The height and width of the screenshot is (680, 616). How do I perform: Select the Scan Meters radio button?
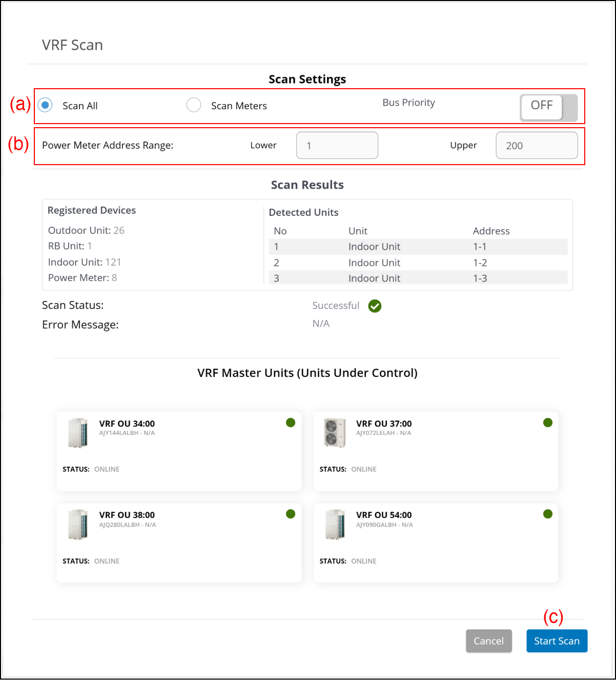click(194, 105)
